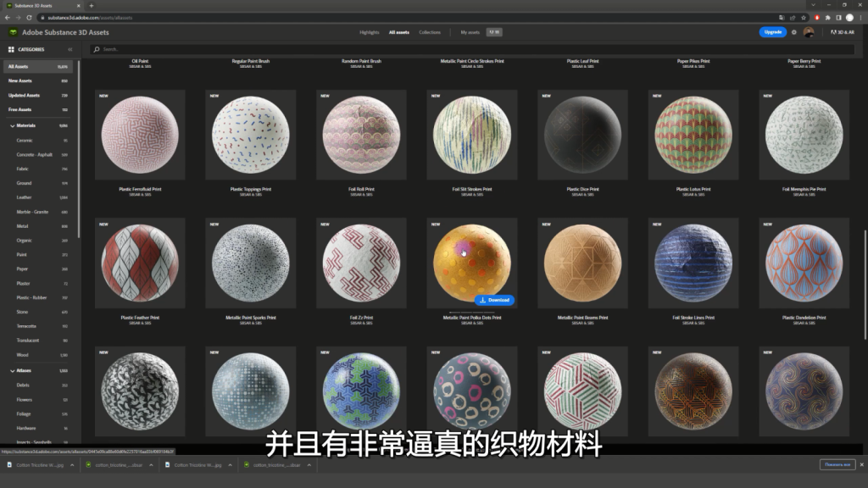
Task: Open the Plastic Feather Print thumbnail
Action: pyautogui.click(x=140, y=263)
